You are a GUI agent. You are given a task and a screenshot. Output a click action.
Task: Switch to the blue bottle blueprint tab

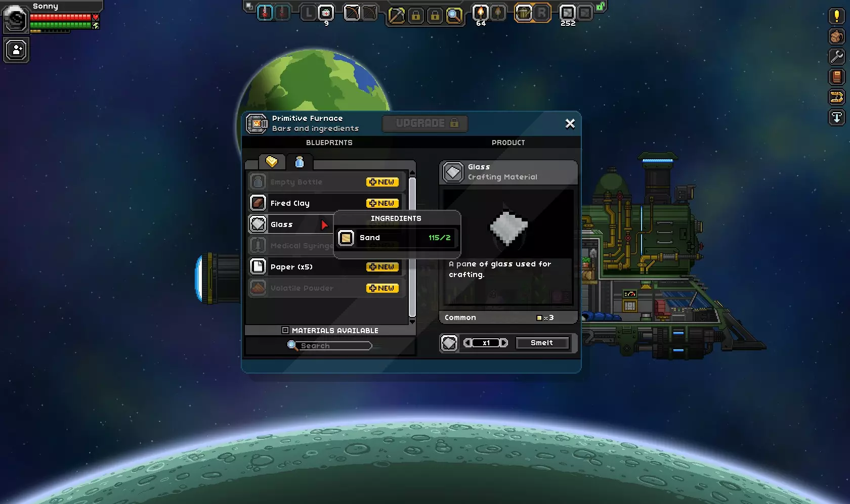click(300, 162)
